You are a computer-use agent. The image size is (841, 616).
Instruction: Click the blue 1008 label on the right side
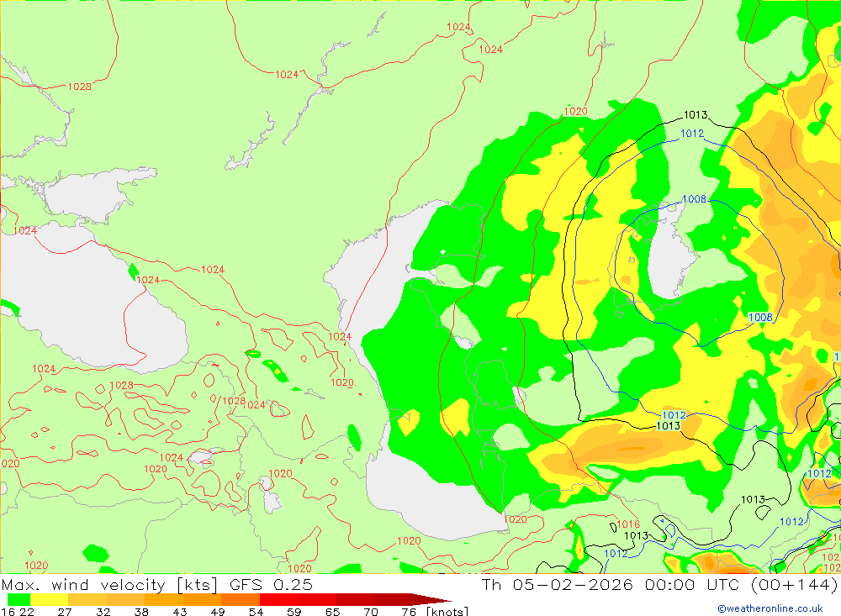[x=760, y=318]
